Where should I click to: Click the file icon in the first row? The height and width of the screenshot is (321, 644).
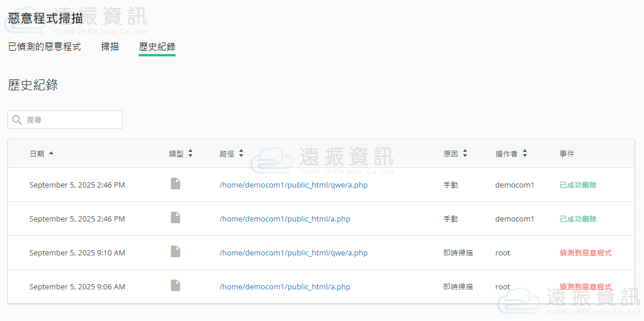coord(176,184)
